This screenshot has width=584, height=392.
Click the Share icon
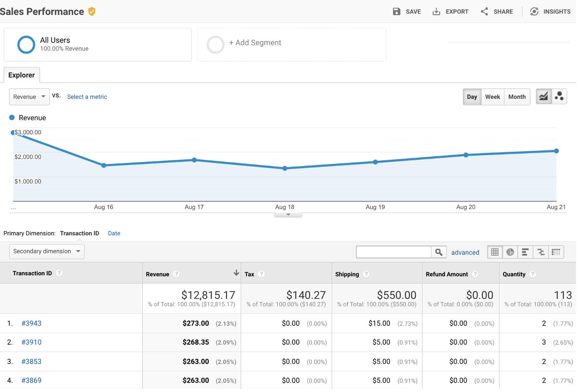click(x=484, y=12)
